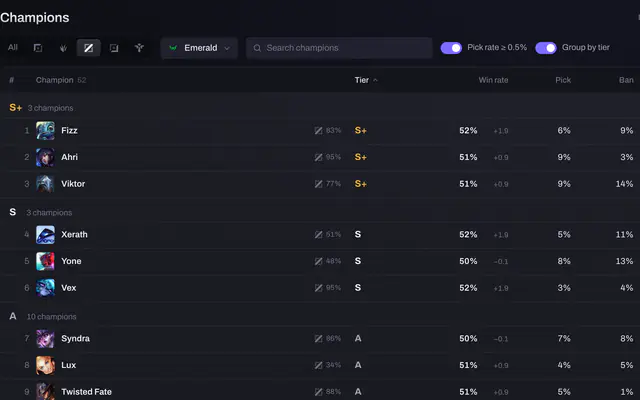The height and width of the screenshot is (400, 640).
Task: Click the S+ tier badge in Fizz row
Action: click(360, 131)
